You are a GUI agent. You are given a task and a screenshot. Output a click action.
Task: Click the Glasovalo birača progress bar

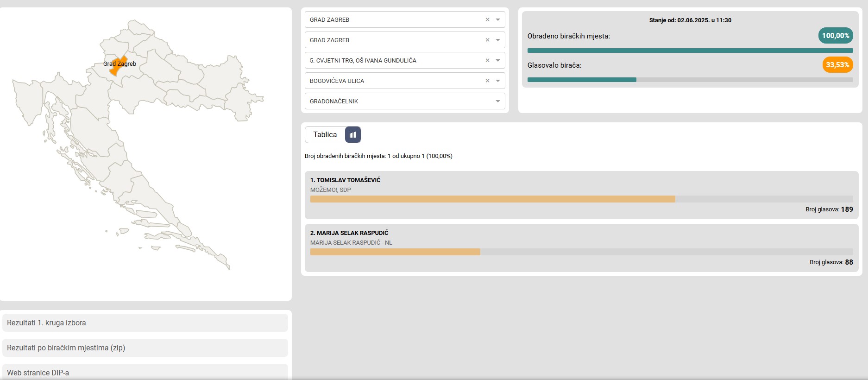(x=690, y=80)
